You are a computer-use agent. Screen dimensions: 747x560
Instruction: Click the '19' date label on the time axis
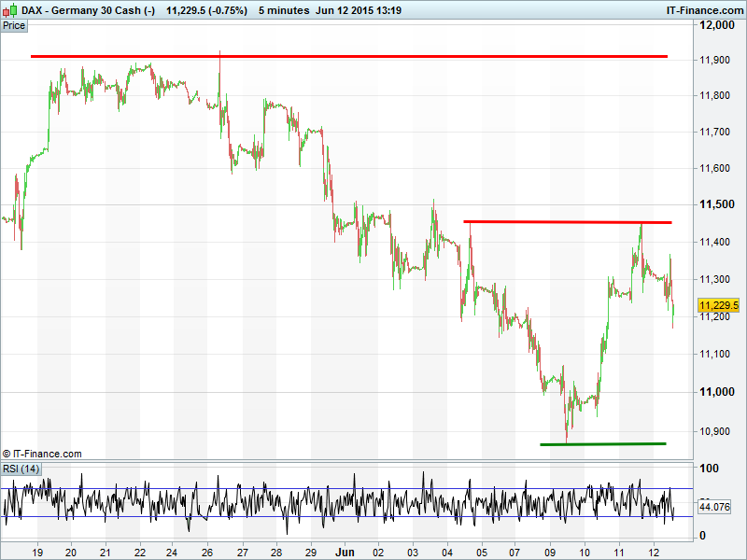[x=37, y=553]
